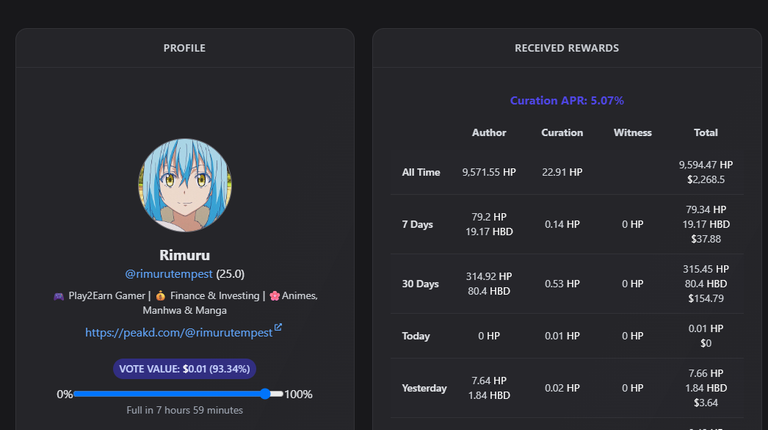Click the RECEIVED REWARDS panel header
Image resolution: width=768 pixels, height=430 pixels.
point(567,48)
